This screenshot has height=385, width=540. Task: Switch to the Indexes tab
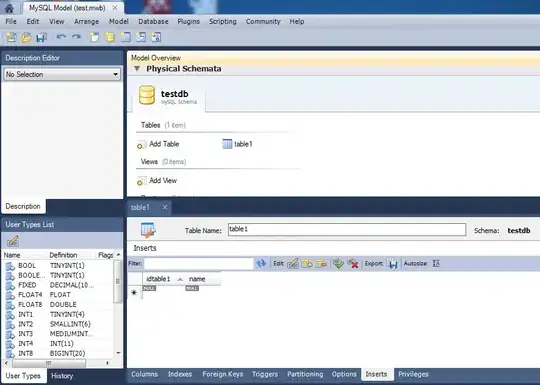(180, 374)
